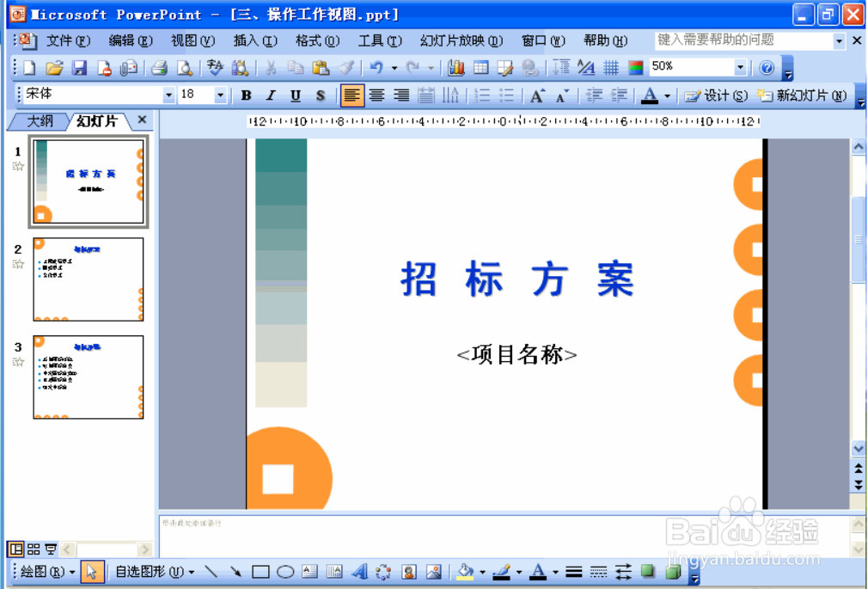This screenshot has height=589, width=868.
Task: Toggle bulleted list formatting
Action: pyautogui.click(x=507, y=95)
